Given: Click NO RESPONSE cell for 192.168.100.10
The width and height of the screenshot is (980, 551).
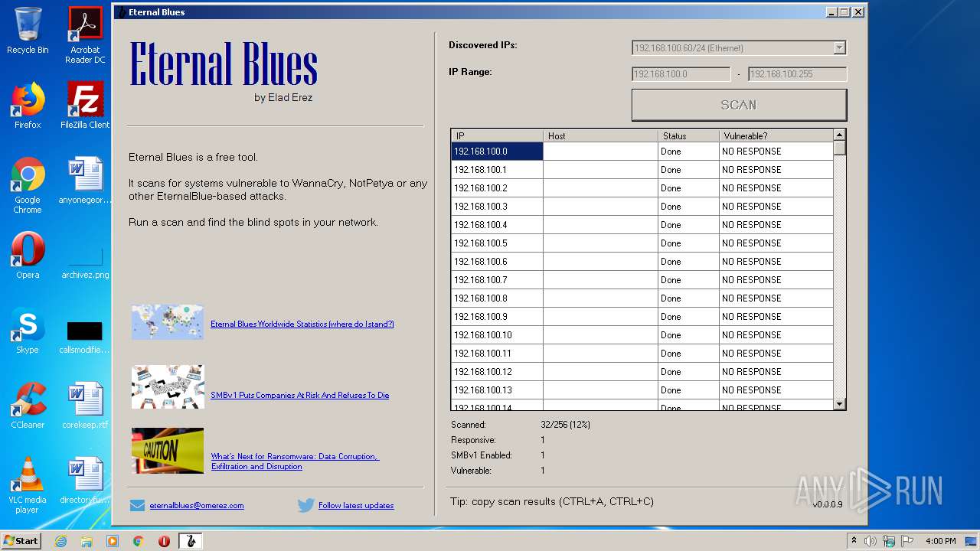Looking at the screenshot, I should (776, 335).
